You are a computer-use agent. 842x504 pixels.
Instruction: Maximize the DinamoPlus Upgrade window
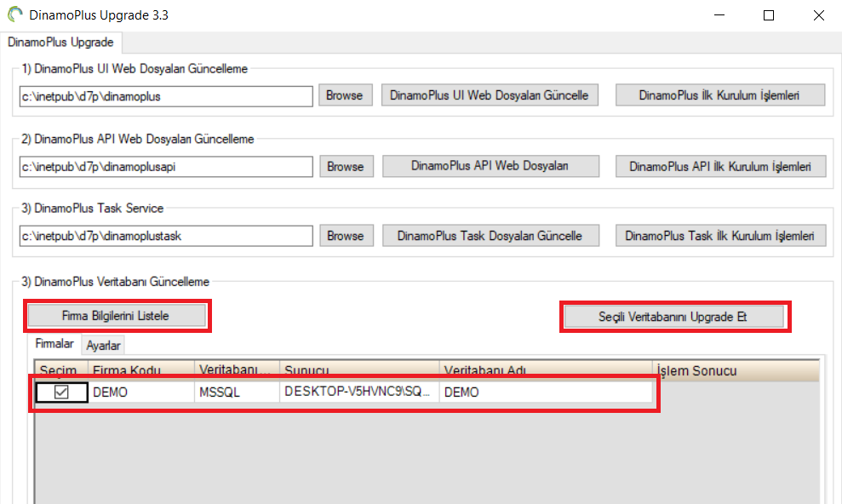tap(769, 15)
